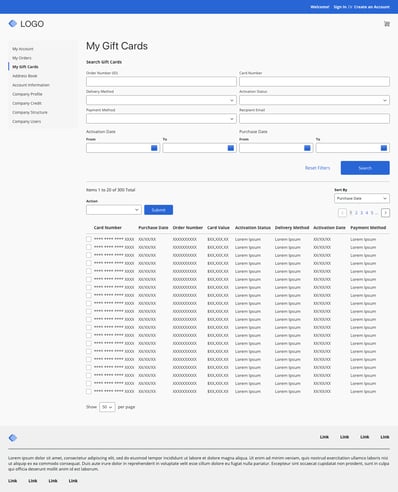
Task: Go to previous page with the left arrow
Action: point(342,213)
